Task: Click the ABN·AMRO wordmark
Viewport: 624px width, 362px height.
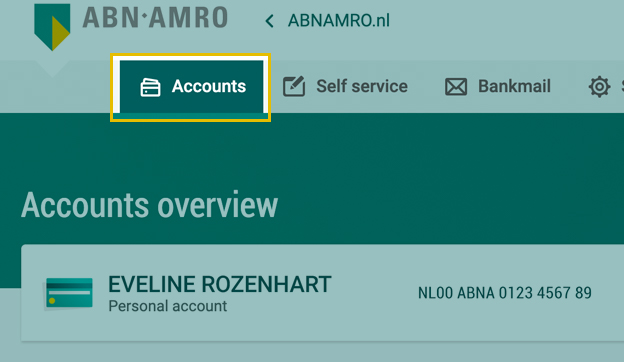Action: (x=155, y=18)
